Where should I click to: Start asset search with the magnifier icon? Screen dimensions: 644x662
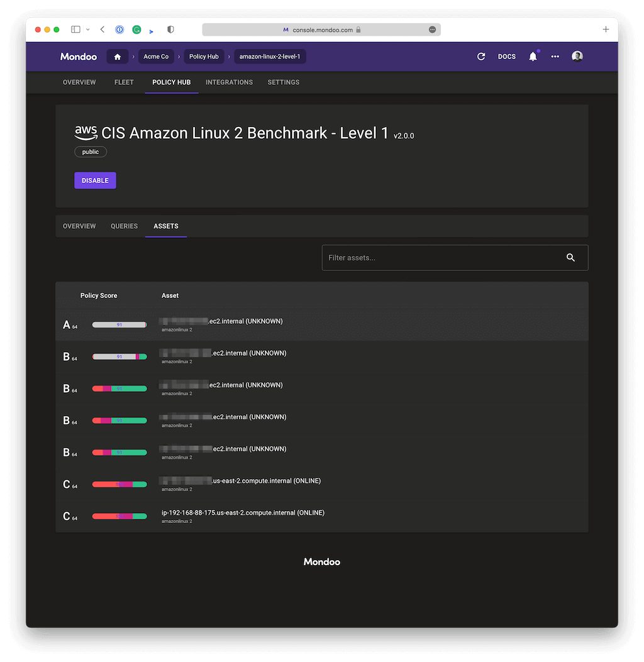click(x=570, y=257)
